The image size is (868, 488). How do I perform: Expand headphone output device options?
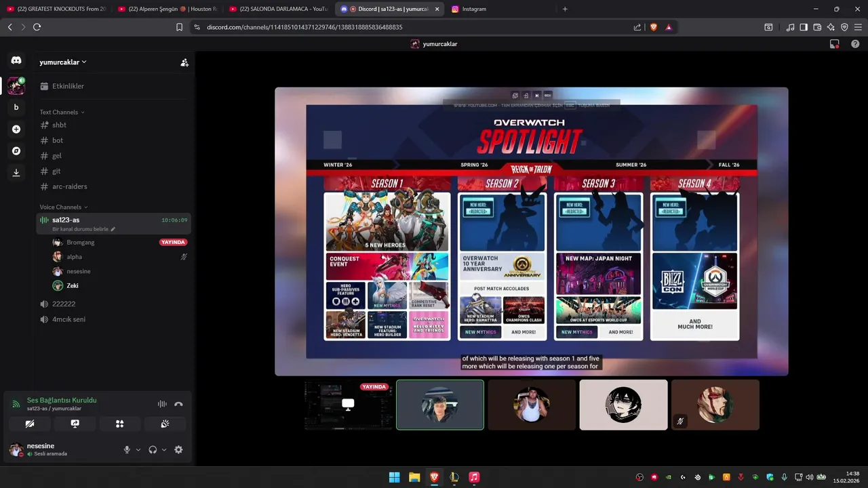click(164, 449)
